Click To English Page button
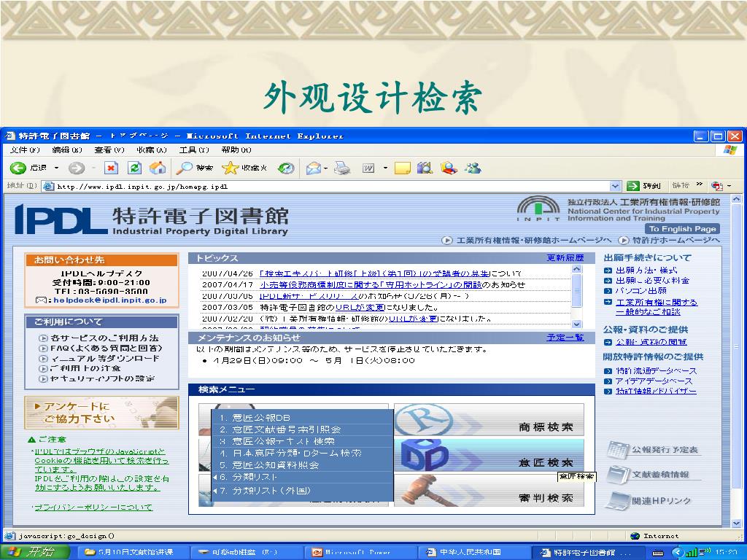Screen dimensions: 747x560 click(682, 229)
